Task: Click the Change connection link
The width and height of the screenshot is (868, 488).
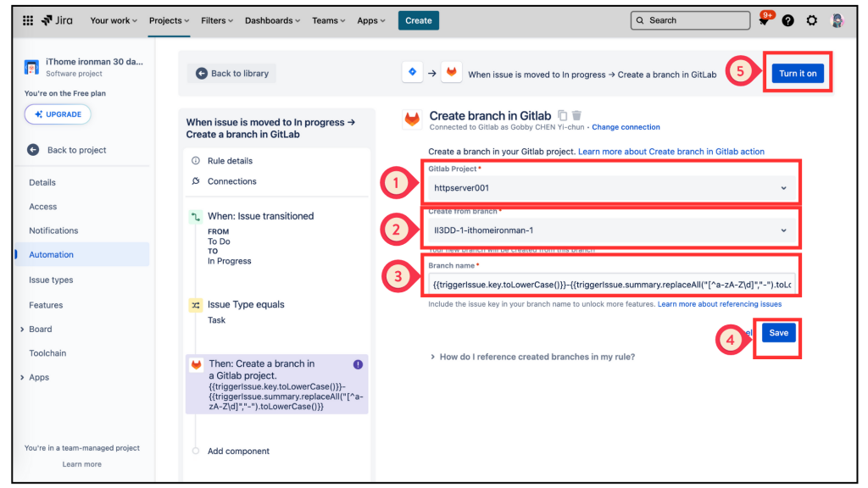Action: coord(626,127)
